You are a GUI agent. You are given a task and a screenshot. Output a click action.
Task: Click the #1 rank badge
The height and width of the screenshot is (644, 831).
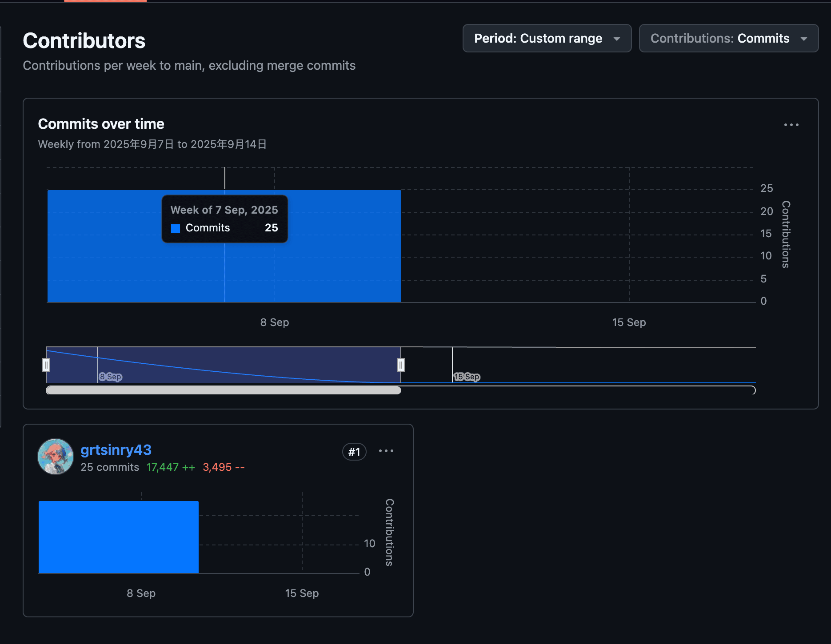354,452
